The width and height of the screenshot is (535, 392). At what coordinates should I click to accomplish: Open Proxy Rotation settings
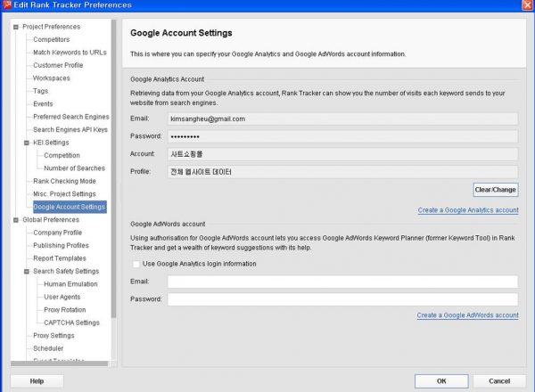pos(65,310)
